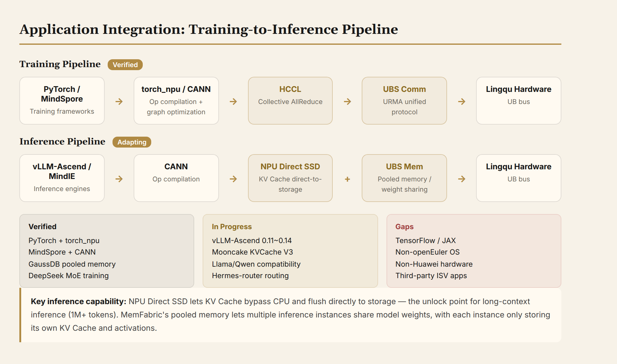Click 'Llama/Qwen compatibility' entry
617x364 pixels.
coord(256,264)
